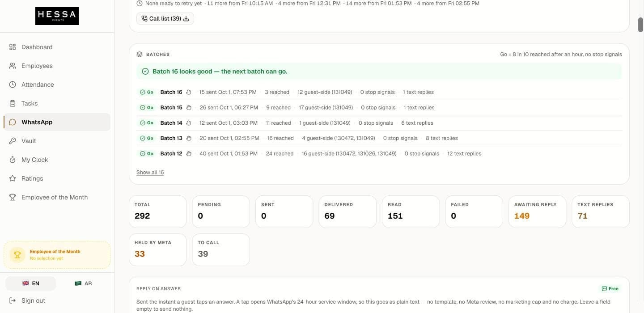644x313 pixels.
Task: Open the Vault section
Action: pos(57,141)
